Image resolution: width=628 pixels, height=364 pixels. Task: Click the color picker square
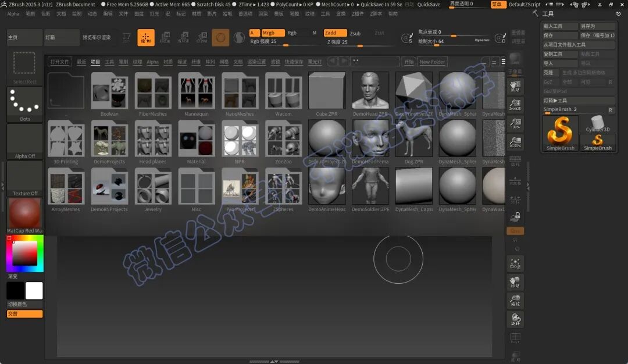(24, 254)
